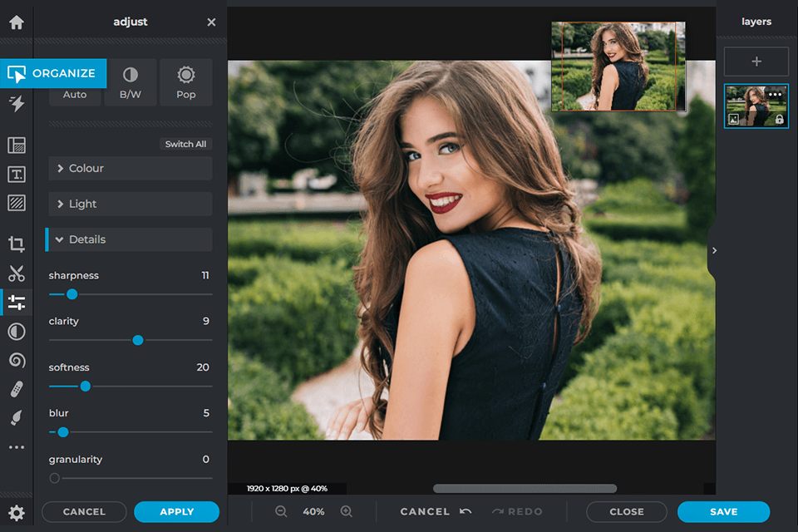This screenshot has height=532, width=798.
Task: Open the half-circle Effect tool
Action: click(17, 332)
